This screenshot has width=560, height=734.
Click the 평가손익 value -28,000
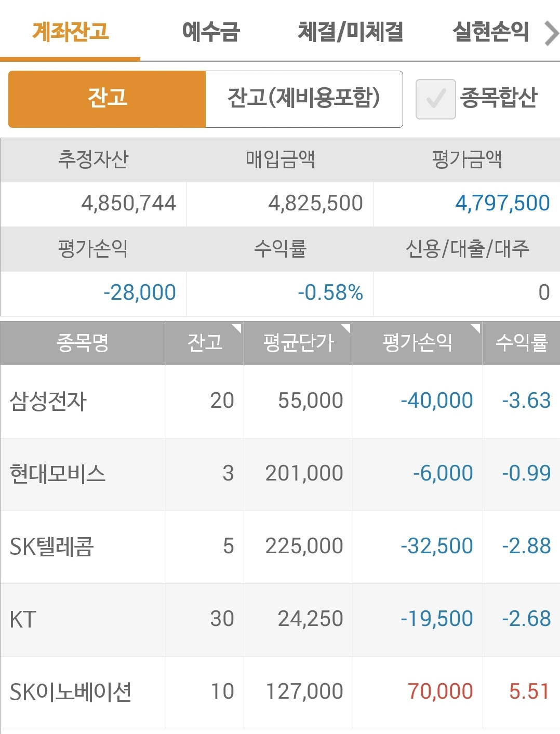pos(139,292)
